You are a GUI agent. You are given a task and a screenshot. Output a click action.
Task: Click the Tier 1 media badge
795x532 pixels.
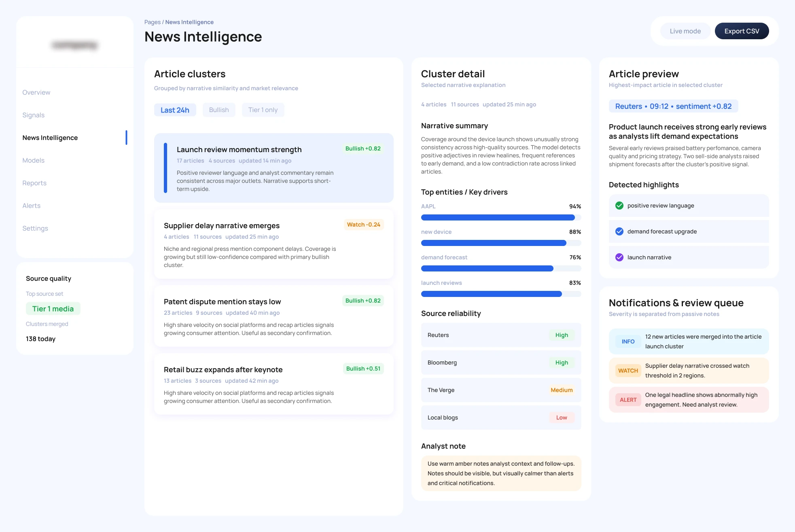point(53,309)
